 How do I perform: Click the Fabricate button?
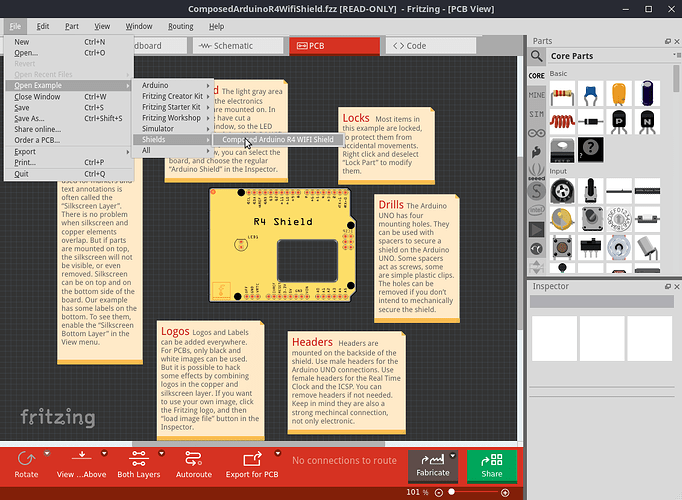click(433, 467)
